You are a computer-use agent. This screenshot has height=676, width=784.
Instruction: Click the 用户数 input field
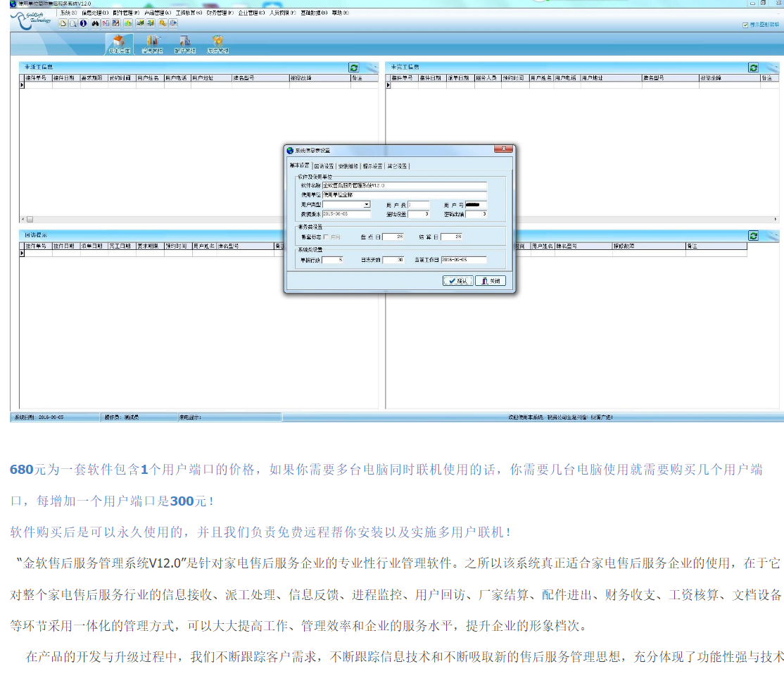tap(419, 205)
